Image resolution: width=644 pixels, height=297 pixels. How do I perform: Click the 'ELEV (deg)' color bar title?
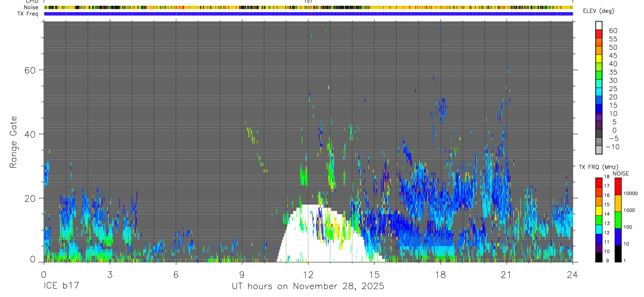(599, 11)
